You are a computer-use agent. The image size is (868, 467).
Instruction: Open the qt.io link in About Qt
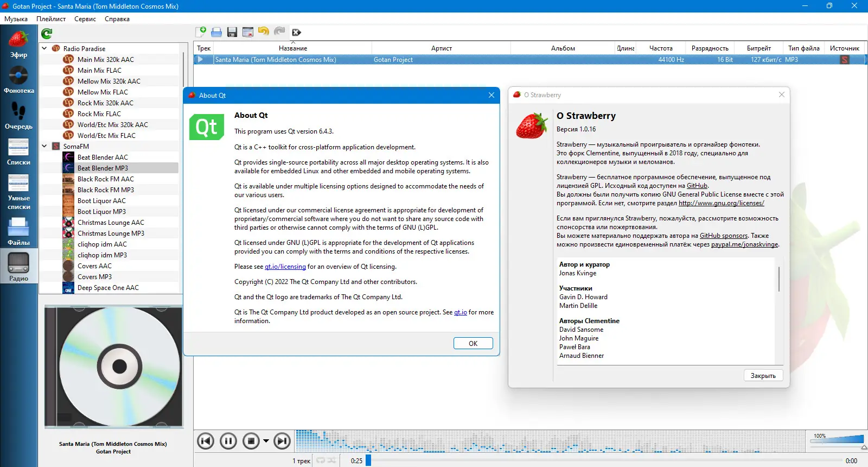point(461,312)
